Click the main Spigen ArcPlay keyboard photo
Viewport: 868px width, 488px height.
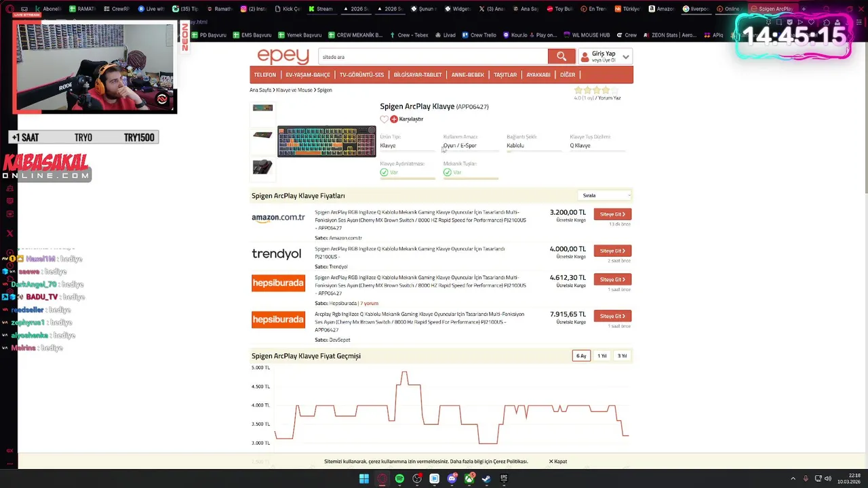point(327,142)
